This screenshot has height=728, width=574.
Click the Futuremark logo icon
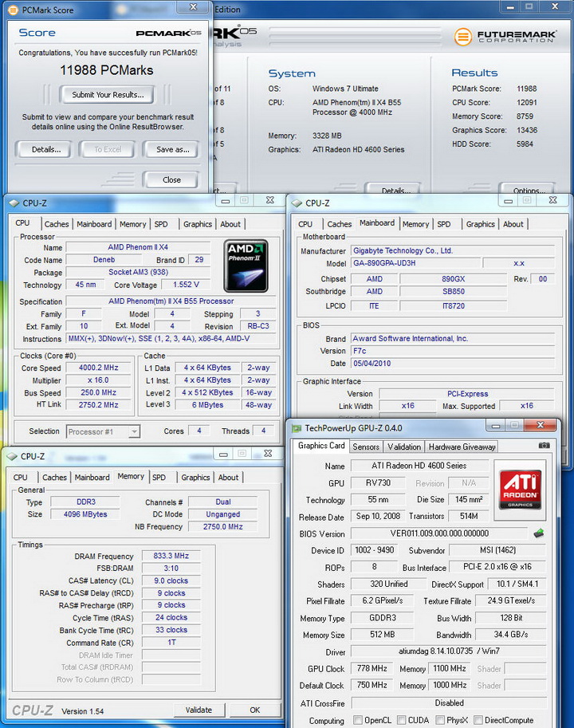462,37
